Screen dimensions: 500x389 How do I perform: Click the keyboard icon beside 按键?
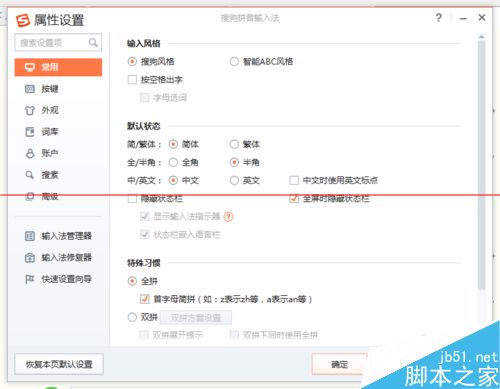click(x=30, y=89)
